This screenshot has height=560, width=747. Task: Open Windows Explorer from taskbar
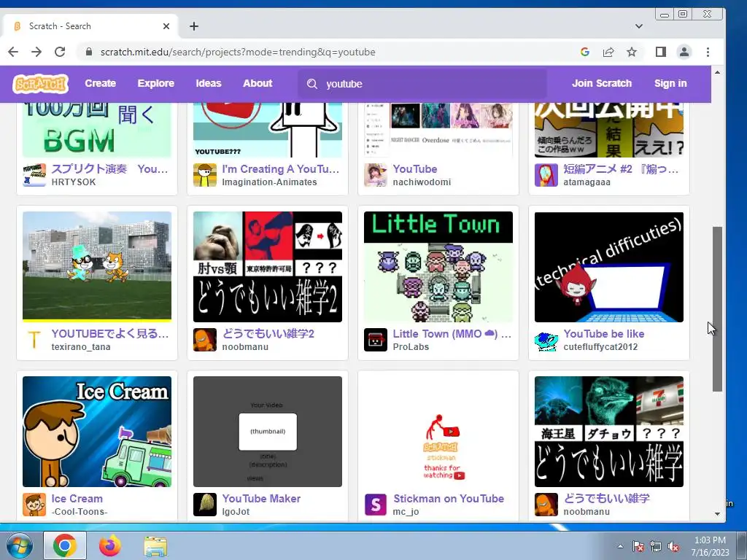155,545
